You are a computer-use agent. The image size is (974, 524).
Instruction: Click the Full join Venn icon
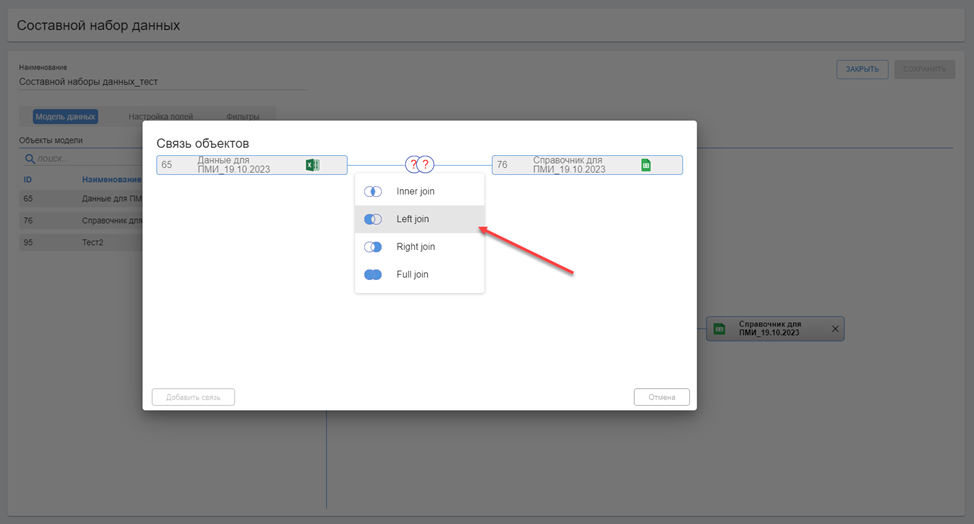coord(373,275)
